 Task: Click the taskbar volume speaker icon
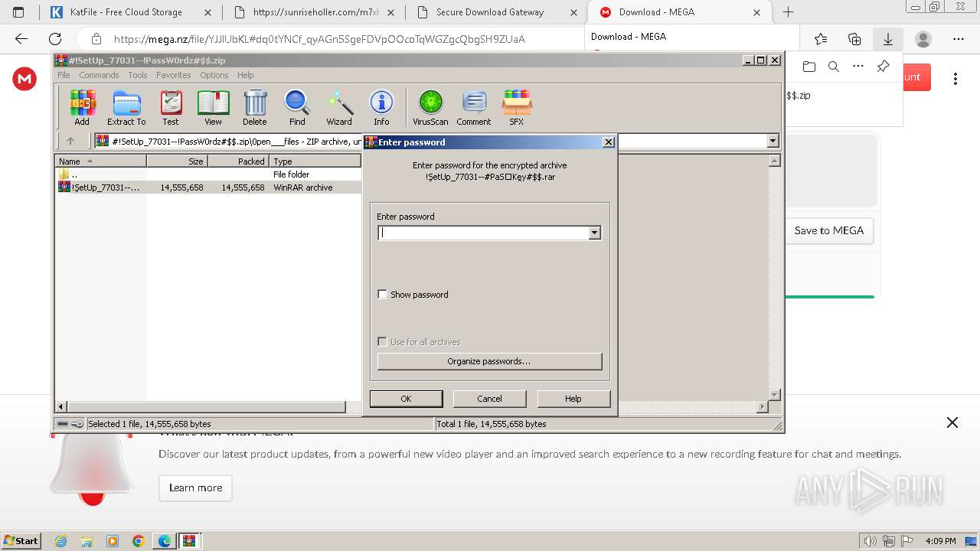tap(871, 541)
